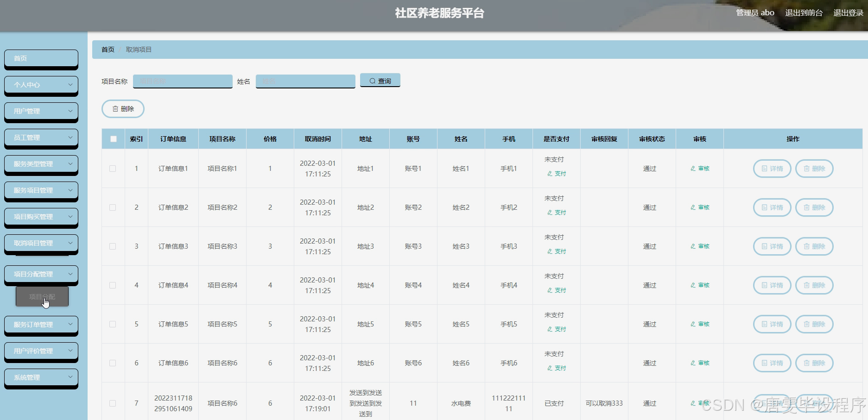Expand the 服务项目管理 sidebar menu

[41, 190]
